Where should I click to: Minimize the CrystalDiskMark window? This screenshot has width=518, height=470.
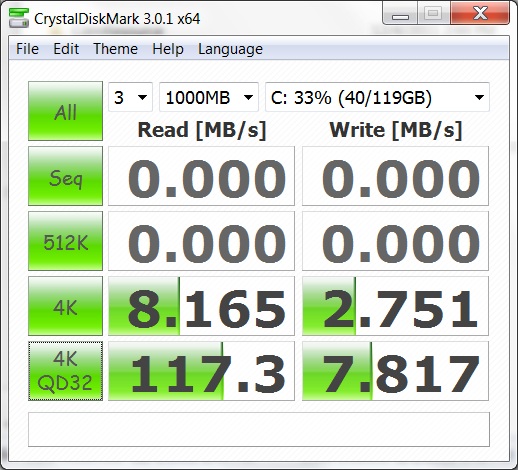click(400, 13)
